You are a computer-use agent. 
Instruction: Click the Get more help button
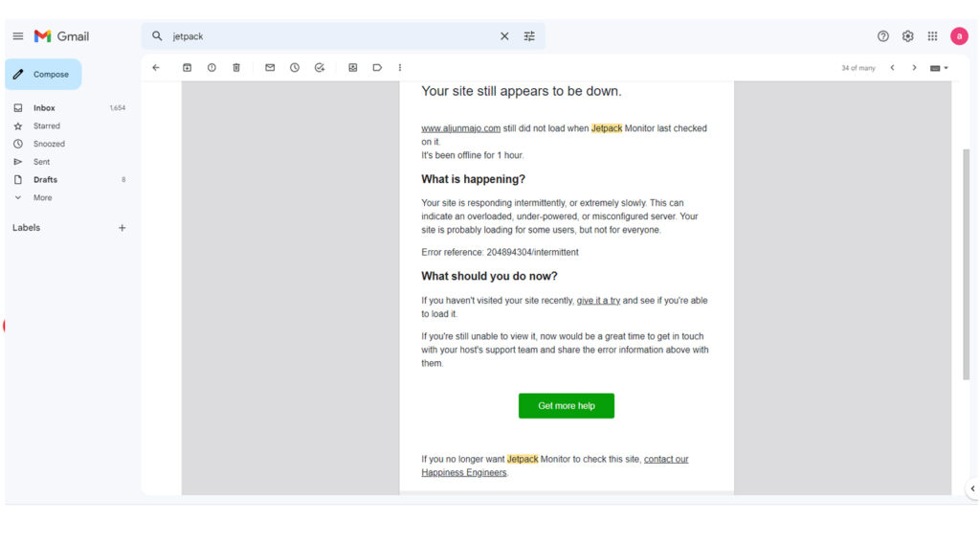click(567, 406)
